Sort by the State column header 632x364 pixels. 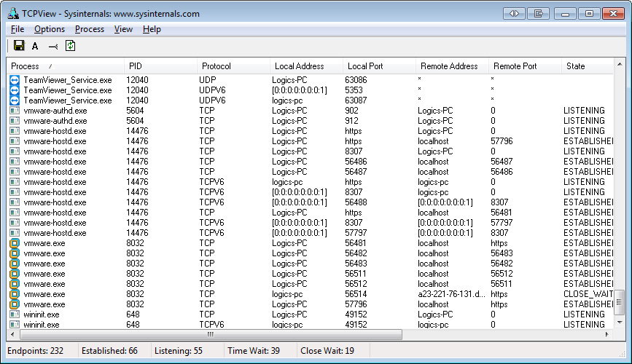click(588, 66)
